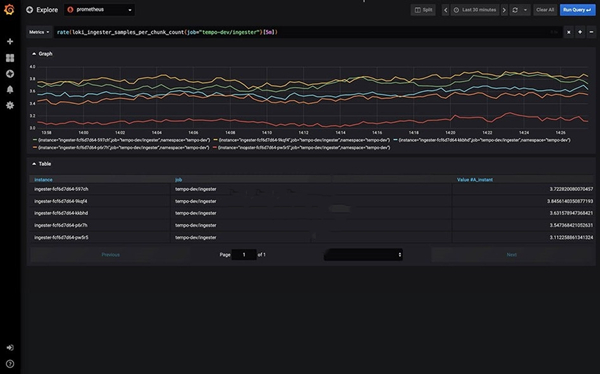The height and width of the screenshot is (374, 600).
Task: Click the Next page button
Action: [x=512, y=255]
